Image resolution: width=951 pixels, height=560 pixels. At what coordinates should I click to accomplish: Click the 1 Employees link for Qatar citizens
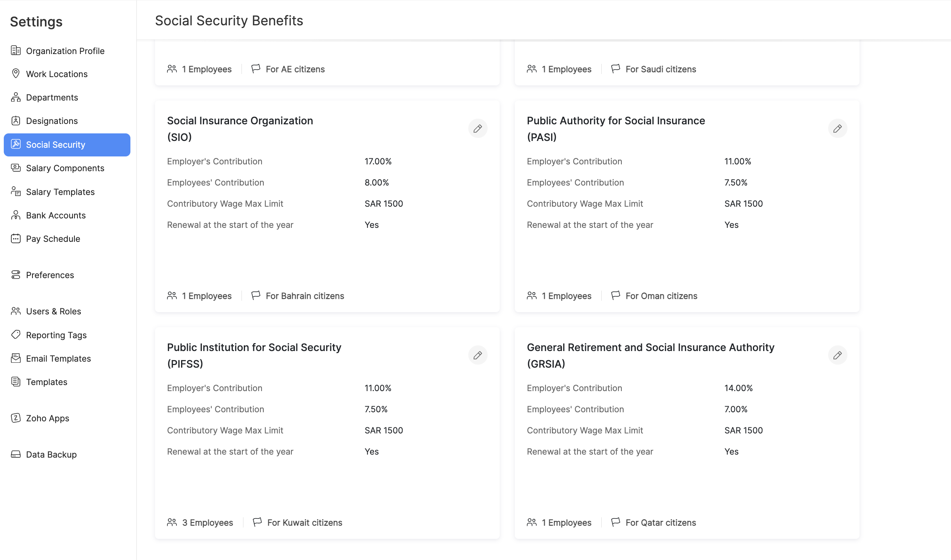[x=567, y=522]
